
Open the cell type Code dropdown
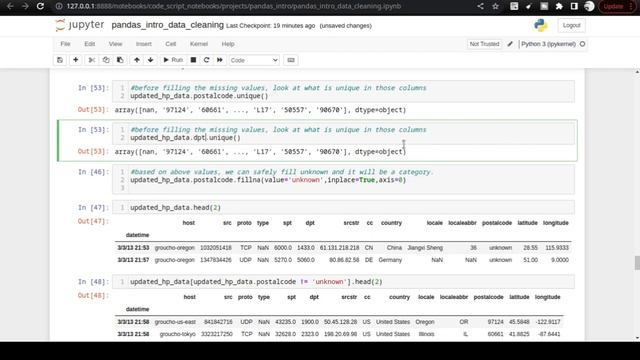[254, 60]
